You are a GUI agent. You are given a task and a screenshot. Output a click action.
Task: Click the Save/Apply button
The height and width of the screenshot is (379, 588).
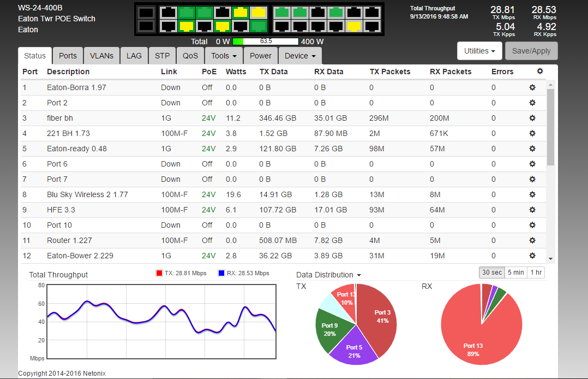pos(531,51)
